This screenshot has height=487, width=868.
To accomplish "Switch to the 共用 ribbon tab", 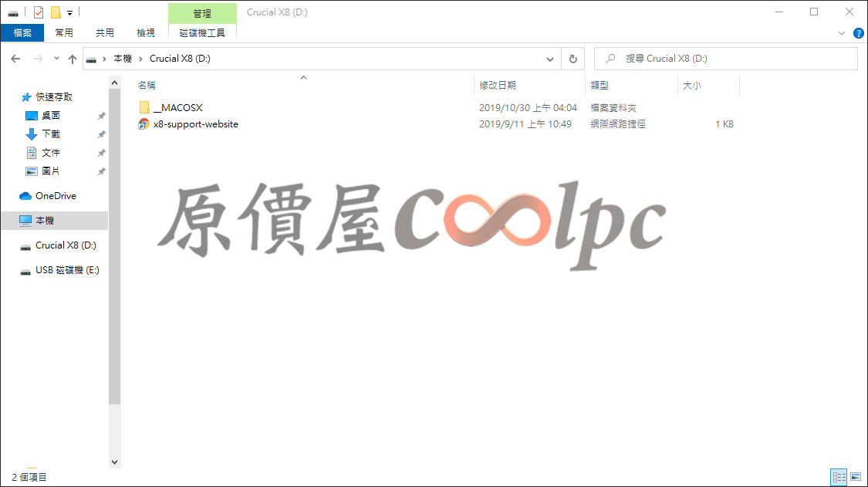I will point(105,32).
